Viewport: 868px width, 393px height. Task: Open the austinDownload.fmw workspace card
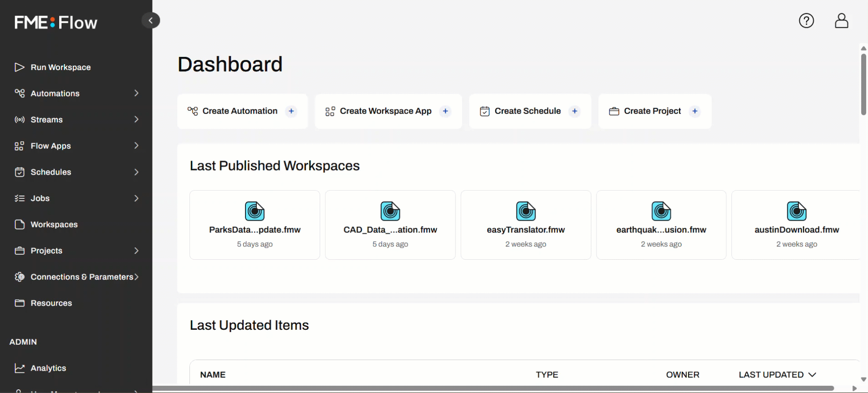(796, 225)
